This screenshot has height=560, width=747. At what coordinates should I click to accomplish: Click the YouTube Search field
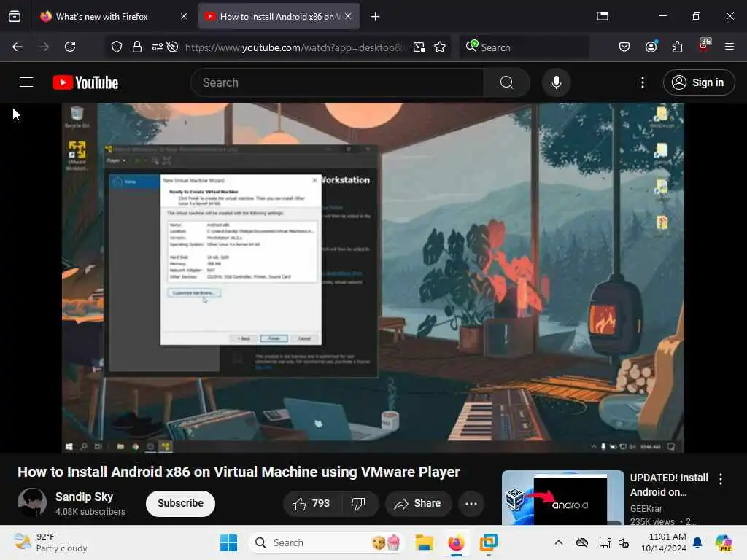point(338,82)
